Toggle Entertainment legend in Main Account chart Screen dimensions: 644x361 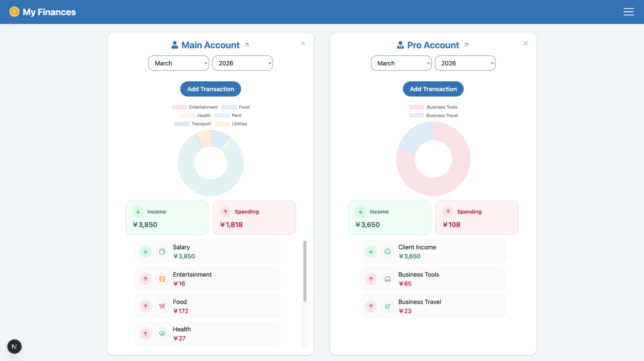pyautogui.click(x=195, y=107)
